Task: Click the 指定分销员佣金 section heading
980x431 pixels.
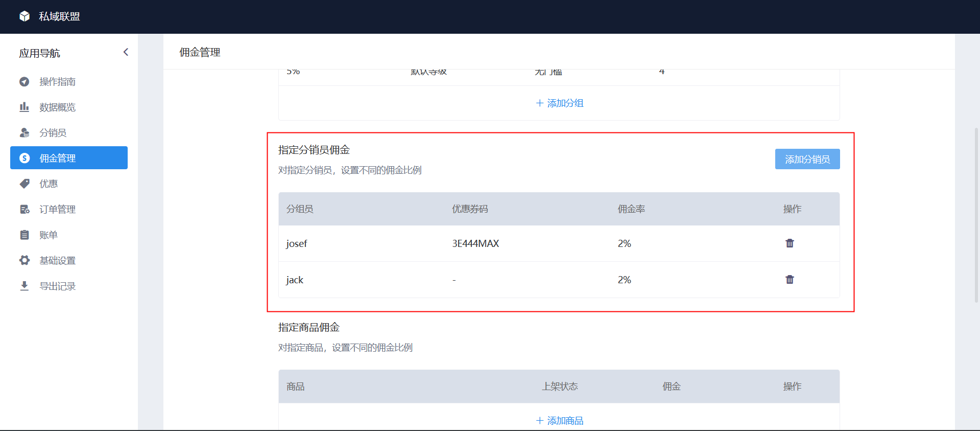Action: point(314,150)
